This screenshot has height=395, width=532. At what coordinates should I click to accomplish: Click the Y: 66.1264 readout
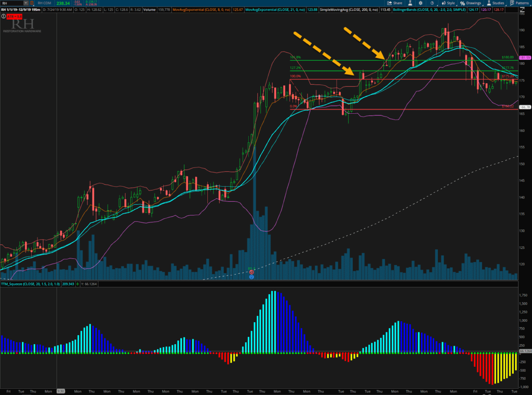point(88,284)
